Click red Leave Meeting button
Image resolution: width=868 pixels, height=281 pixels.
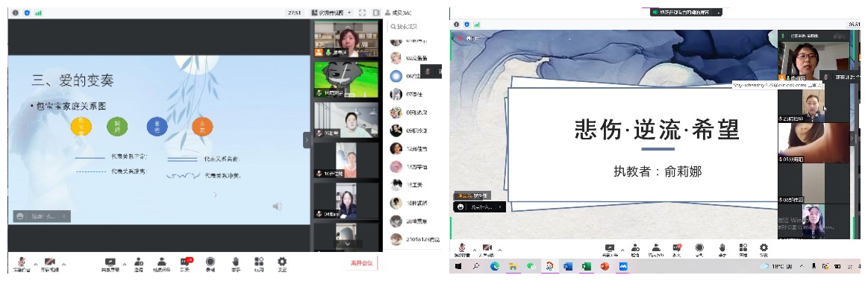pyautogui.click(x=363, y=263)
